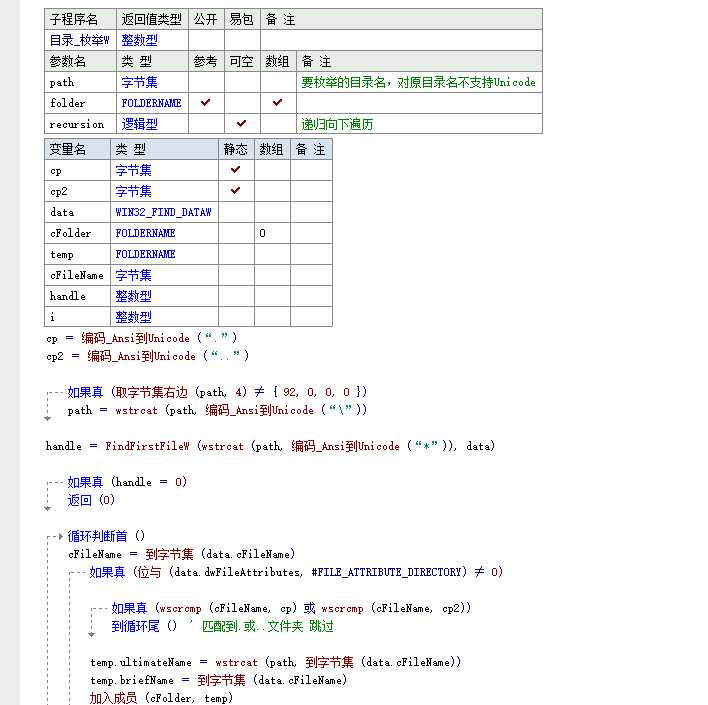Click header cell 静态
The width and height of the screenshot is (708, 705).
235,149
